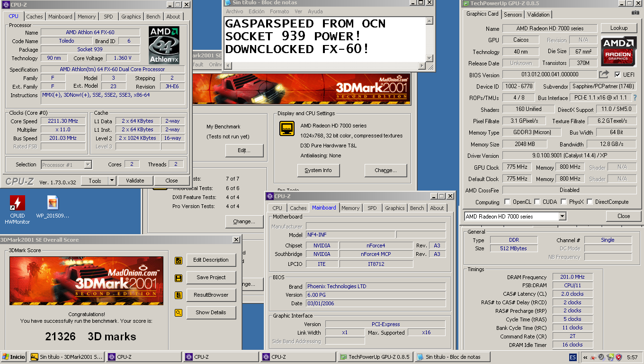Open the Formato menu in Bloc de notas
The image size is (644, 364).
(279, 11)
